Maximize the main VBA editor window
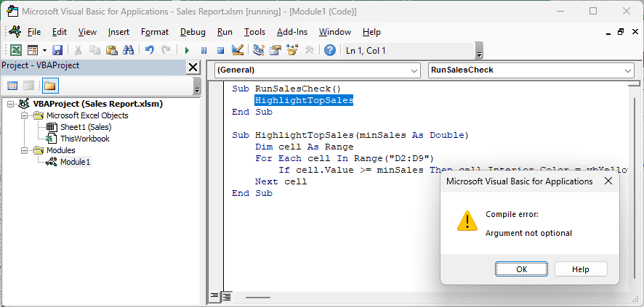Image resolution: width=644 pixels, height=307 pixels. (x=593, y=11)
